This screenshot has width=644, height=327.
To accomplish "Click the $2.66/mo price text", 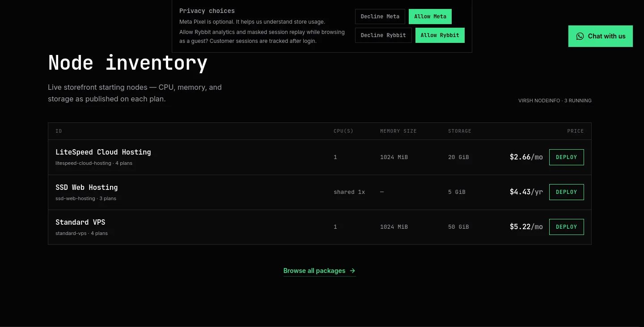I will (x=526, y=157).
